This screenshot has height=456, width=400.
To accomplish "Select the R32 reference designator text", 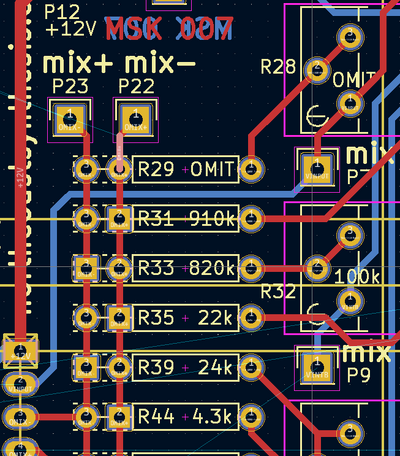I will tap(278, 292).
